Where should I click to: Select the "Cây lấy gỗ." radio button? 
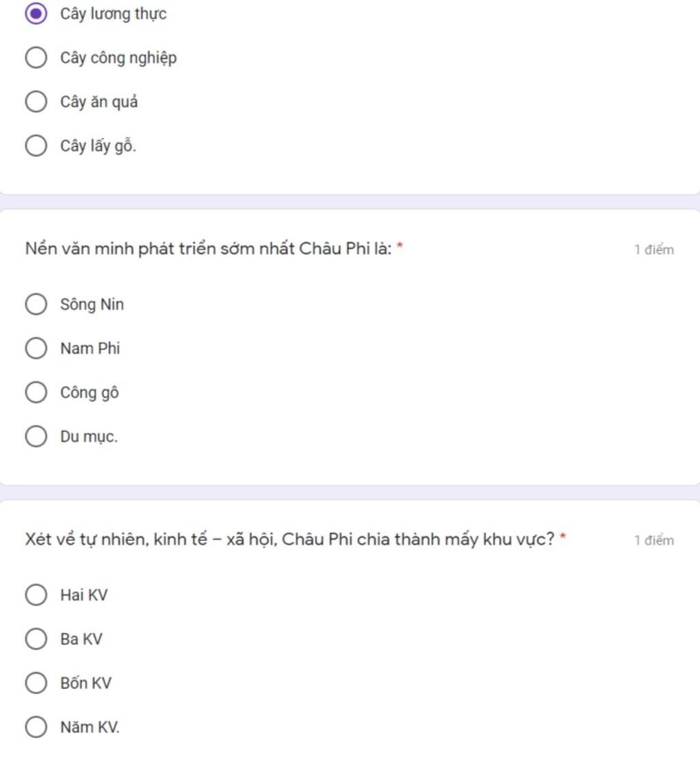(36, 146)
